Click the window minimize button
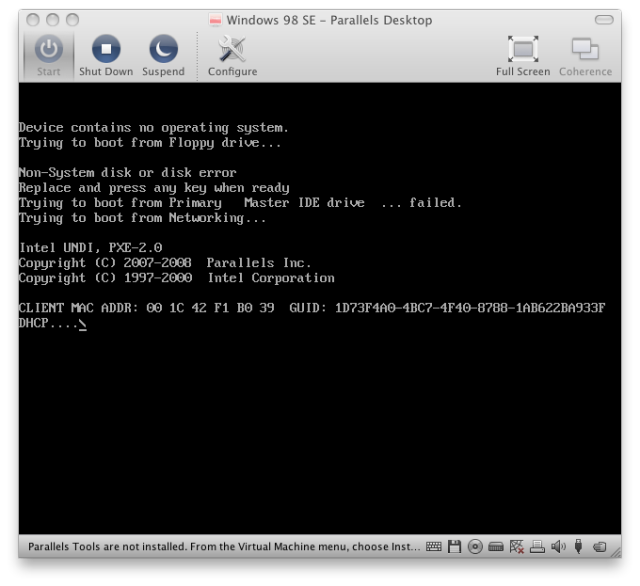Image resolution: width=640 pixels, height=586 pixels. click(x=53, y=20)
